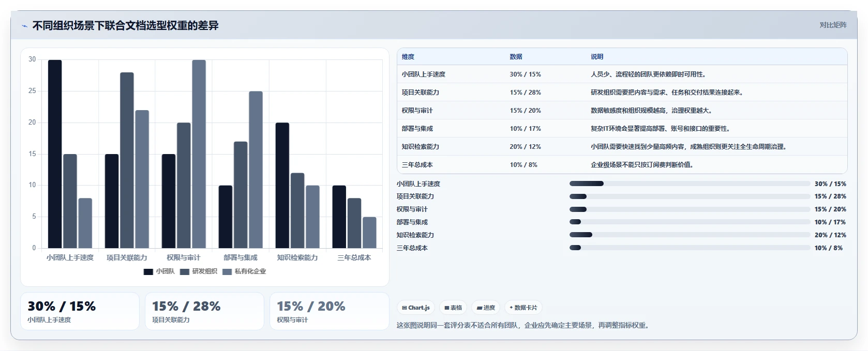
Task: Select the 小团队上手速度 table row cell
Action: [424, 74]
